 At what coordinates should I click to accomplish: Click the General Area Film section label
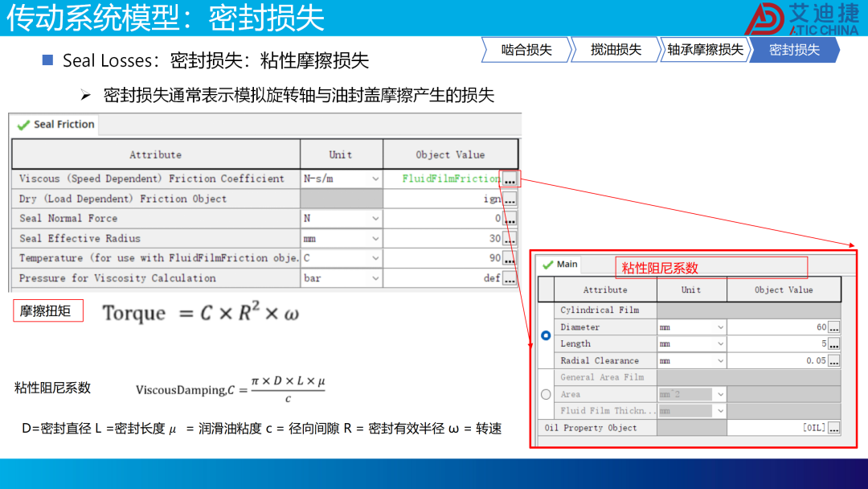[602, 377]
